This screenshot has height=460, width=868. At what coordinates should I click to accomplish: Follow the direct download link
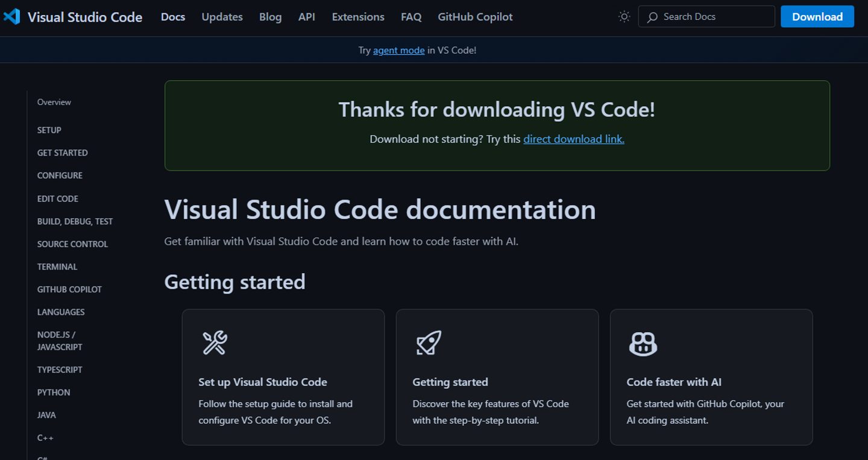click(x=573, y=139)
